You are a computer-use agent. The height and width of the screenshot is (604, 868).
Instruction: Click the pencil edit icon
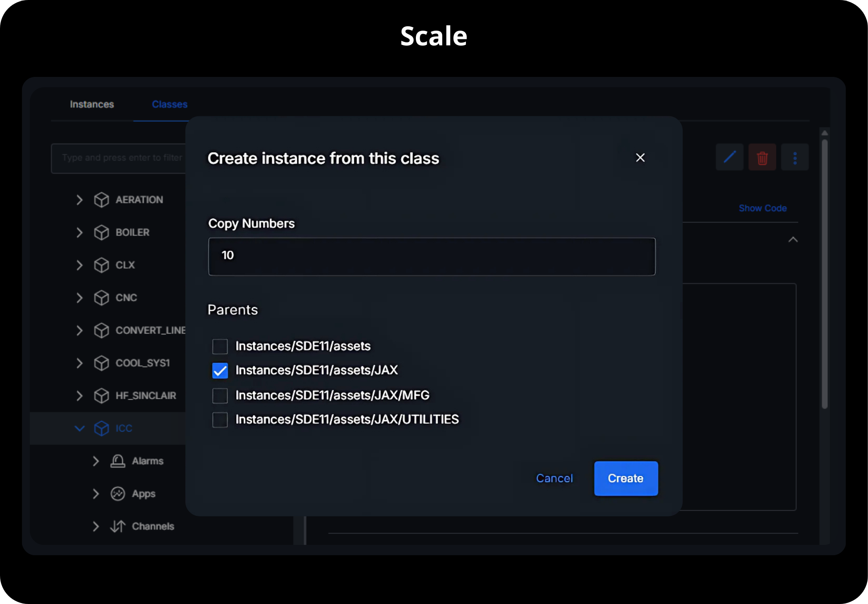click(x=729, y=157)
